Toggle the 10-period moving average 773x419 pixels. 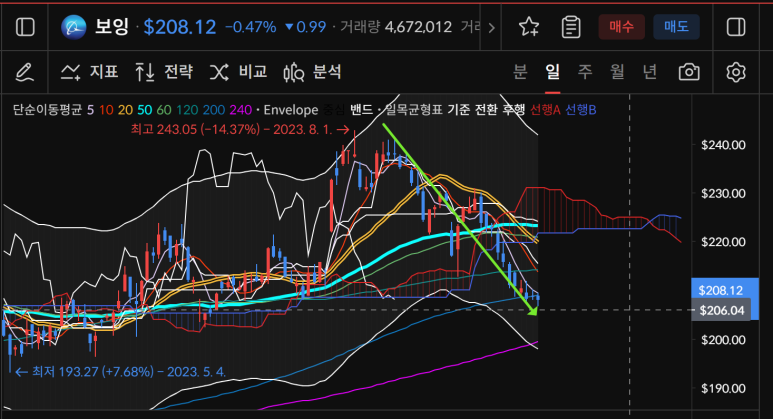pos(106,109)
